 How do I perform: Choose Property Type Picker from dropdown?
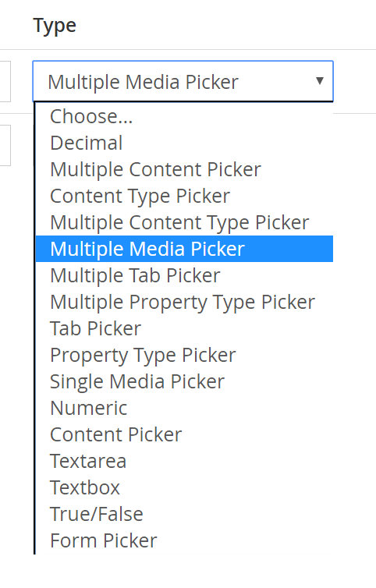tap(184, 355)
